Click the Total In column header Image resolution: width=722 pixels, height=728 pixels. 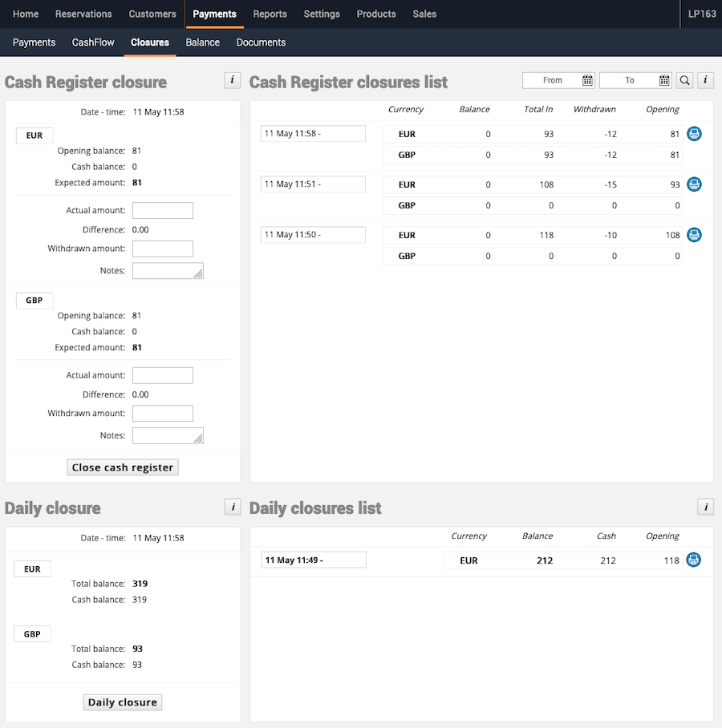(538, 109)
